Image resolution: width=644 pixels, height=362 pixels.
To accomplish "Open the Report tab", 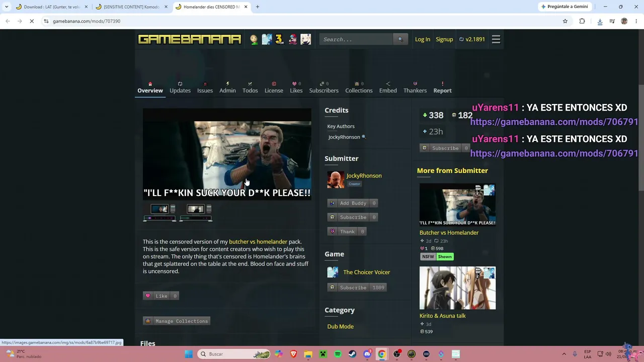I will point(443,87).
